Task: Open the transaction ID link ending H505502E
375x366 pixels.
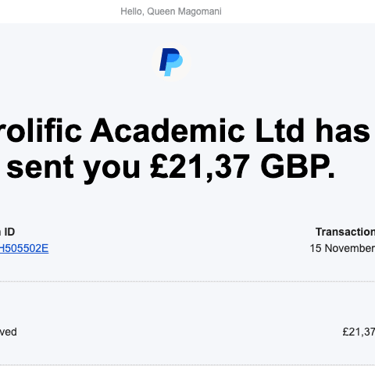Action: (24, 249)
